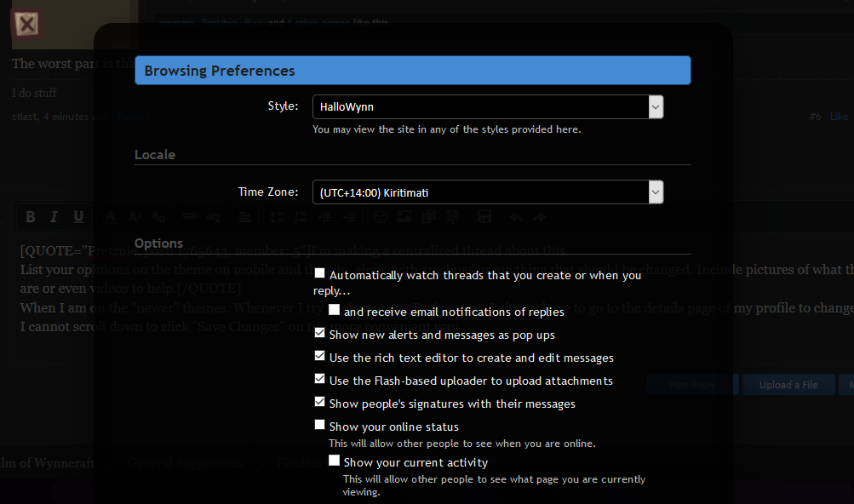The image size is (854, 504).
Task: Click the save draft floppy icon
Action: click(484, 217)
